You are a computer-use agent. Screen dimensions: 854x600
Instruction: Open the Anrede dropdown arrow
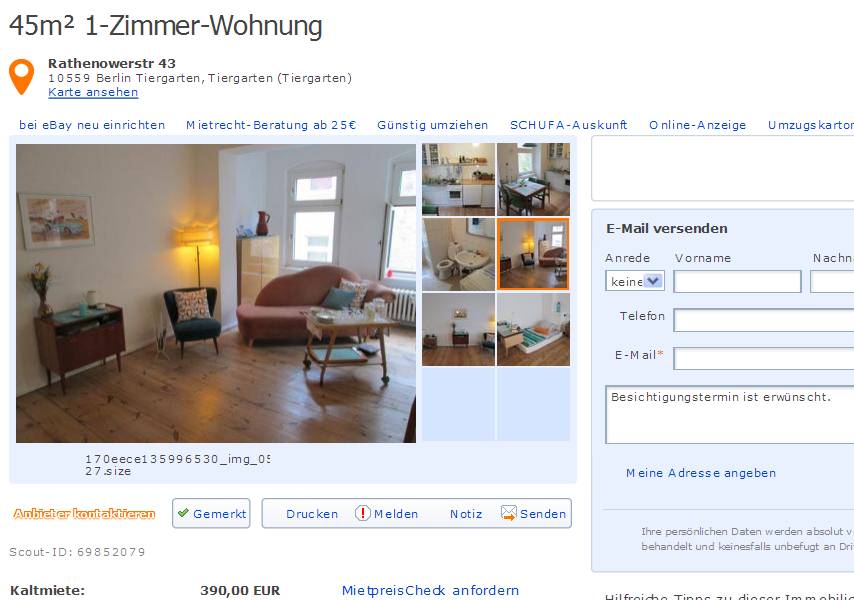[653, 281]
